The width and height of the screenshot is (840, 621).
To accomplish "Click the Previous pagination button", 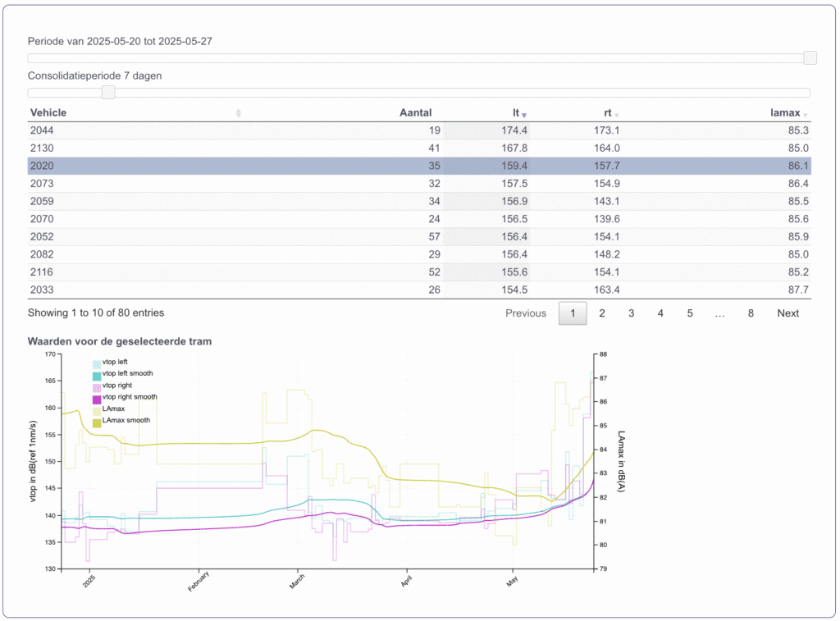I will click(525, 313).
